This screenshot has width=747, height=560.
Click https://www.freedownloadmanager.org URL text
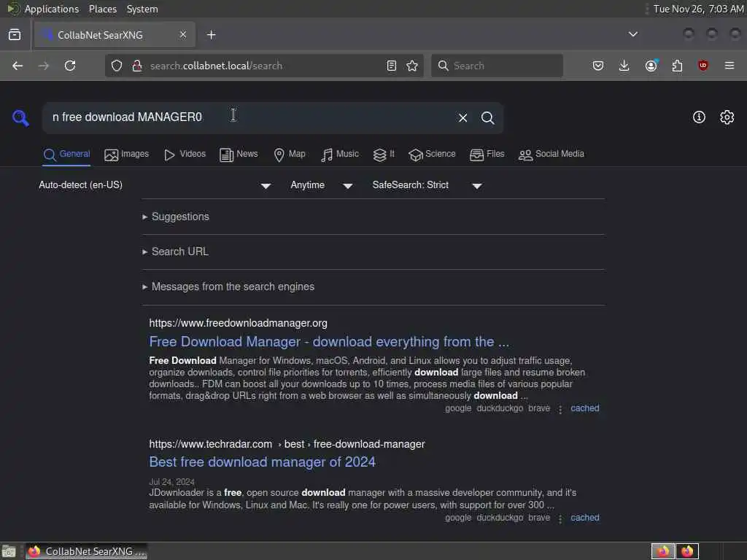(239, 323)
